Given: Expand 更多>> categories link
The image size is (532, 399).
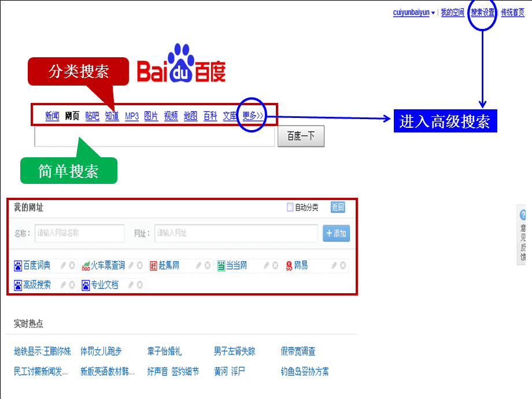Looking at the screenshot, I should click(253, 116).
